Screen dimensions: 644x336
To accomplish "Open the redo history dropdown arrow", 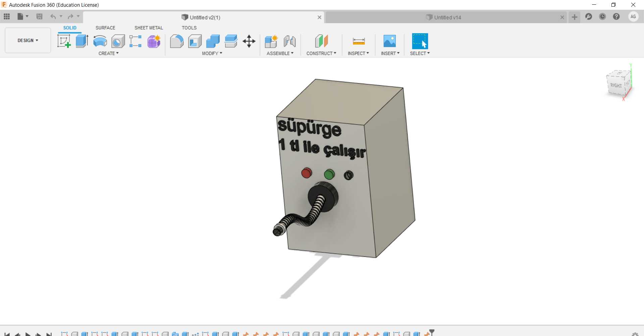I will [x=78, y=16].
